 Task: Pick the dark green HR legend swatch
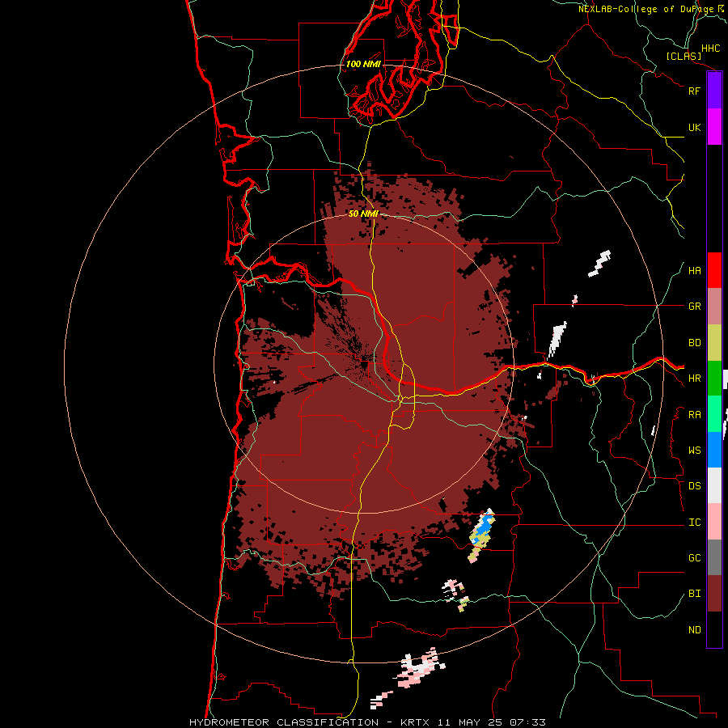[714, 379]
